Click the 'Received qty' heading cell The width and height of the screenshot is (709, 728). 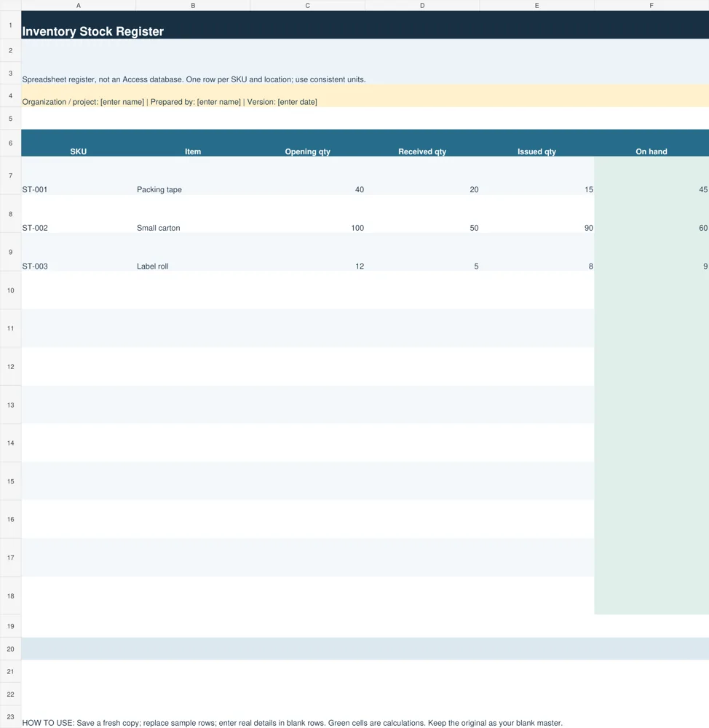(x=422, y=143)
